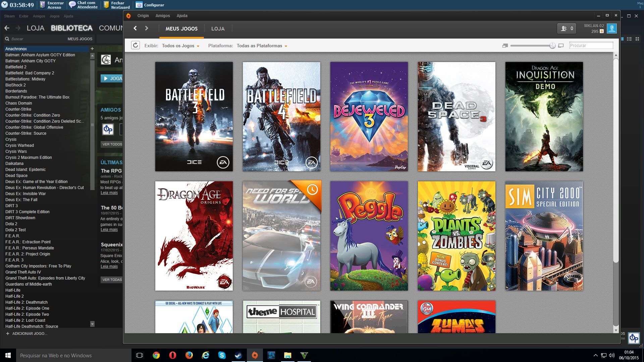
Task: Open Steam's LOJA tab
Action: click(x=36, y=28)
